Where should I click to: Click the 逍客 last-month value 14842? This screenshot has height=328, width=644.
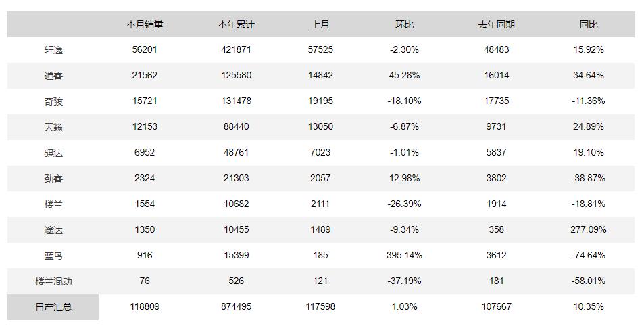(320, 76)
